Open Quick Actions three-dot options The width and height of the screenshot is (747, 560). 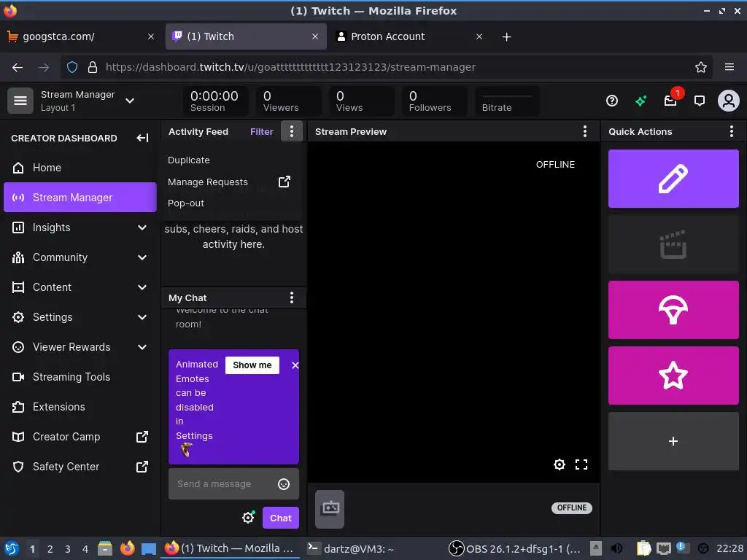[x=731, y=131]
